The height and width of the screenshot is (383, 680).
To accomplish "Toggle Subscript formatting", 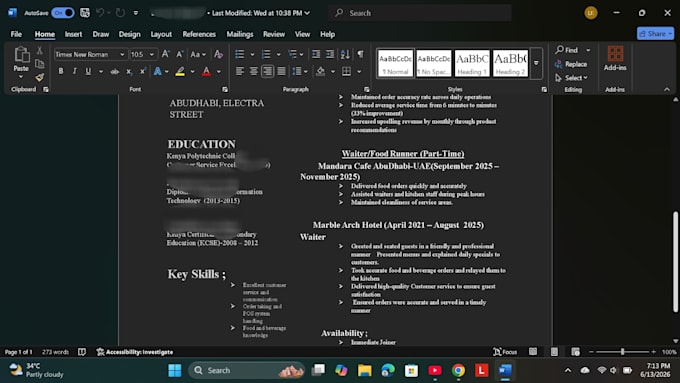I will [129, 72].
